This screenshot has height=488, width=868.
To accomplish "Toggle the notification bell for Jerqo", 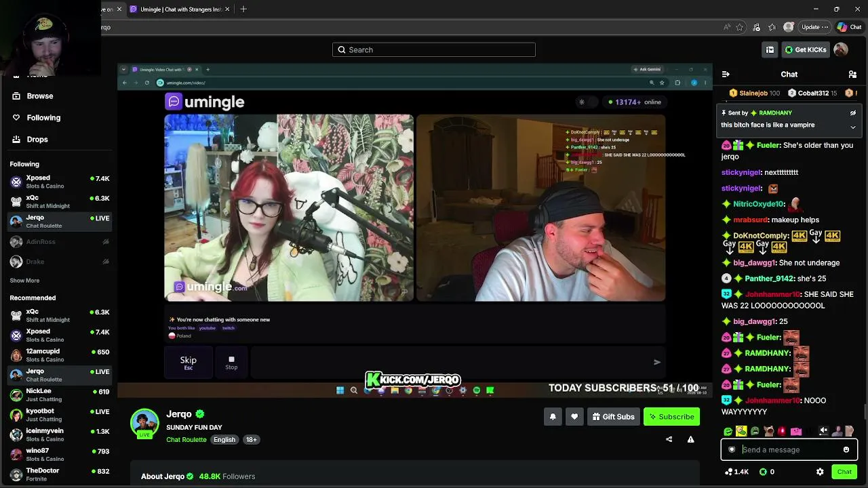I will point(553,417).
